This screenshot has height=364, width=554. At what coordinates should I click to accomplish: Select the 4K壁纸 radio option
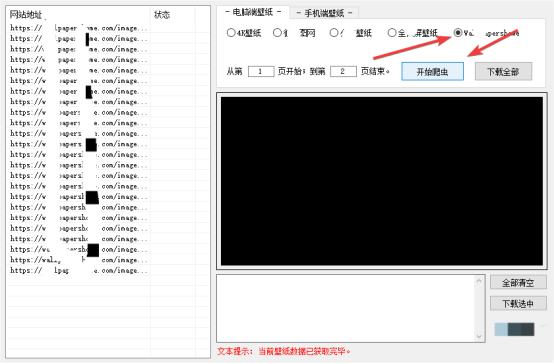243,33
